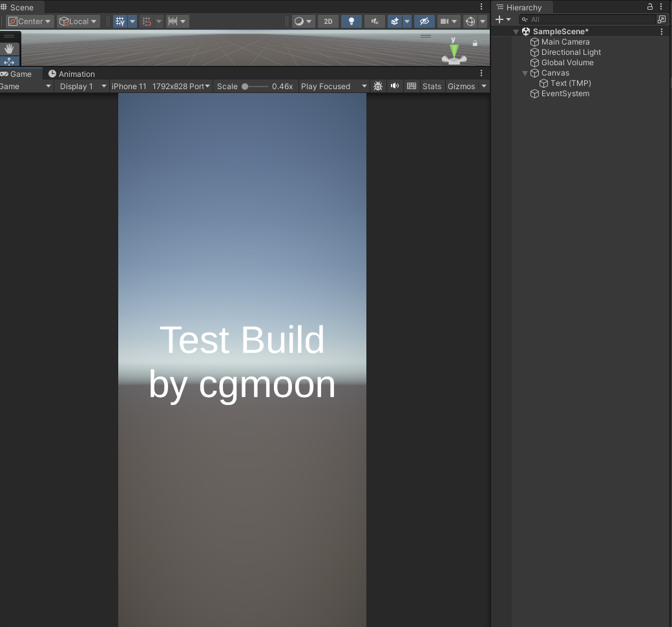
Task: Toggle the shortcuts keyboard icon
Action: pos(412,87)
